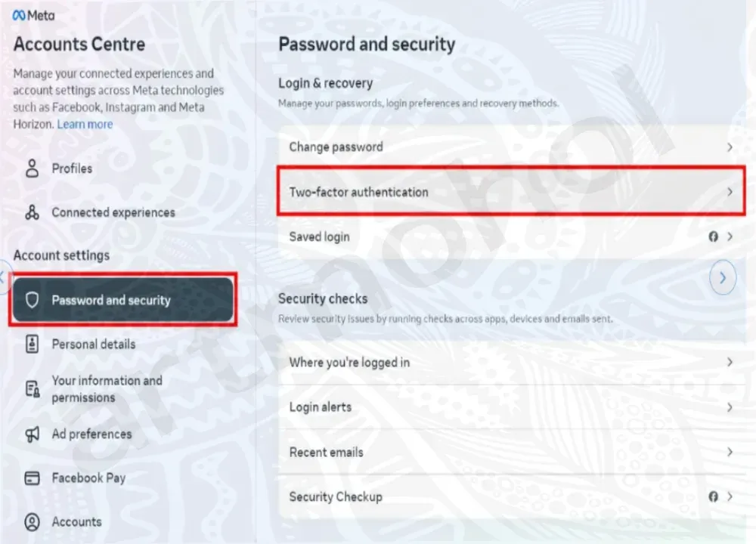Screen dimensions: 756x544
Task: Click the Learn more link
Action: tap(85, 124)
